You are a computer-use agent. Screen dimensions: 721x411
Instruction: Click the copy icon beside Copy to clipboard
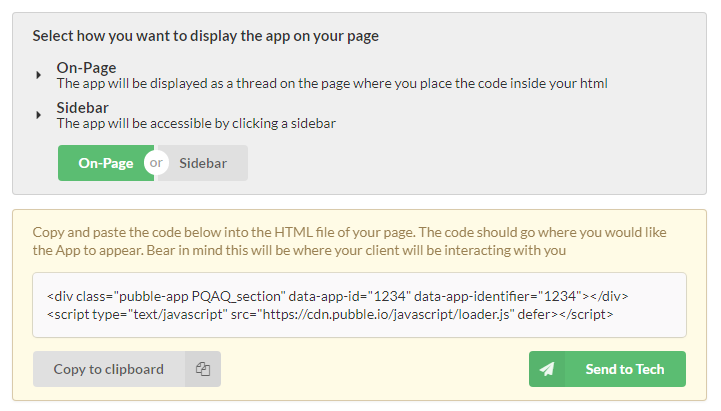point(203,369)
